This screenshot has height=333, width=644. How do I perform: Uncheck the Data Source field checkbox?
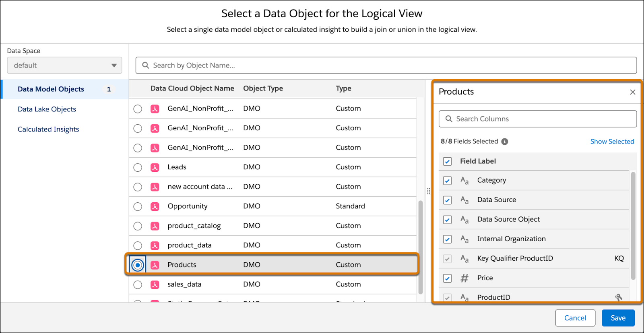point(447,200)
